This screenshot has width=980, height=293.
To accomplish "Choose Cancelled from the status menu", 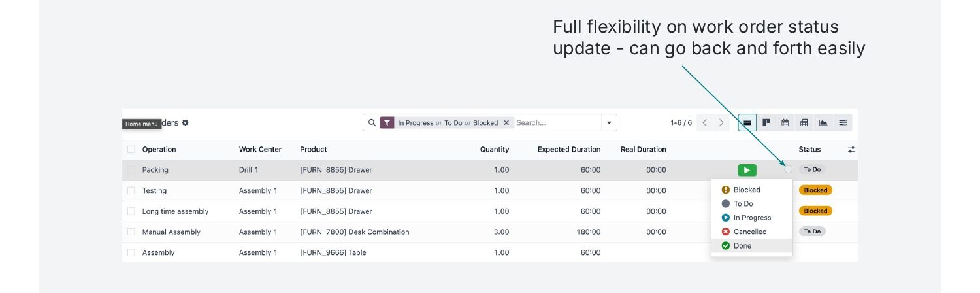I will (752, 232).
